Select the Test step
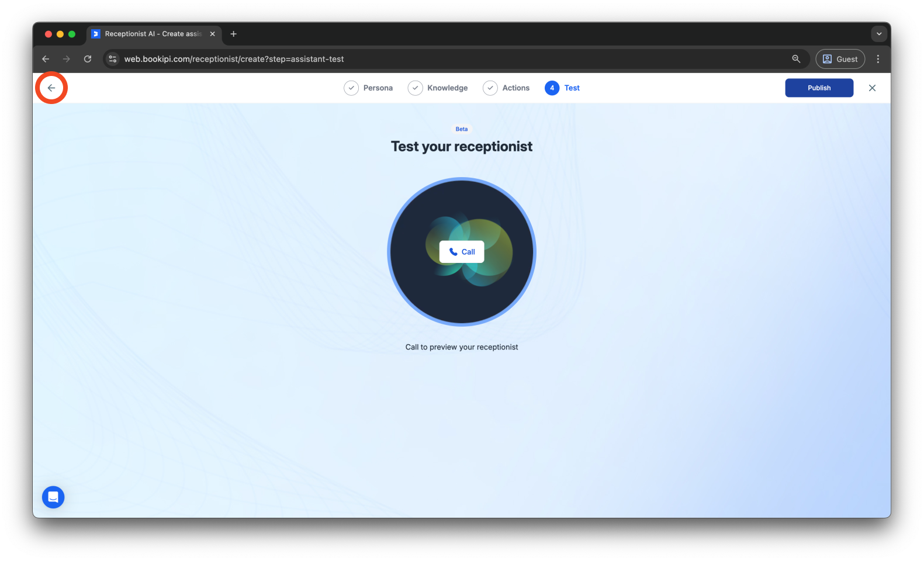This screenshot has height=561, width=924. (562, 88)
